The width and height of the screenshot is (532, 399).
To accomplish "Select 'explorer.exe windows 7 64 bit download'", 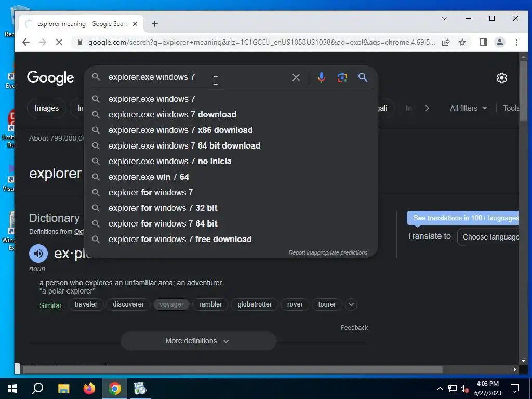I will click(x=231, y=146).
